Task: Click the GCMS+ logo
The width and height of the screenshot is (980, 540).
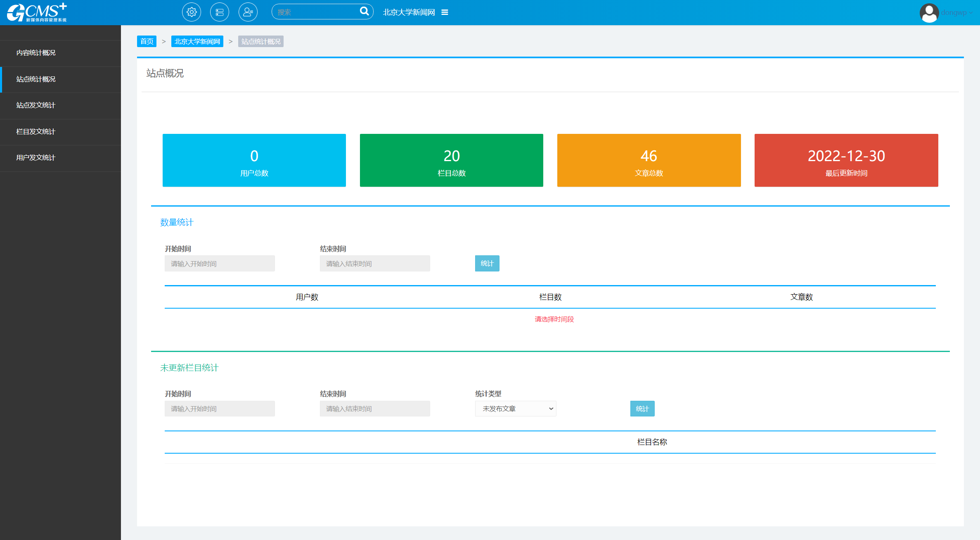Action: 37,12
